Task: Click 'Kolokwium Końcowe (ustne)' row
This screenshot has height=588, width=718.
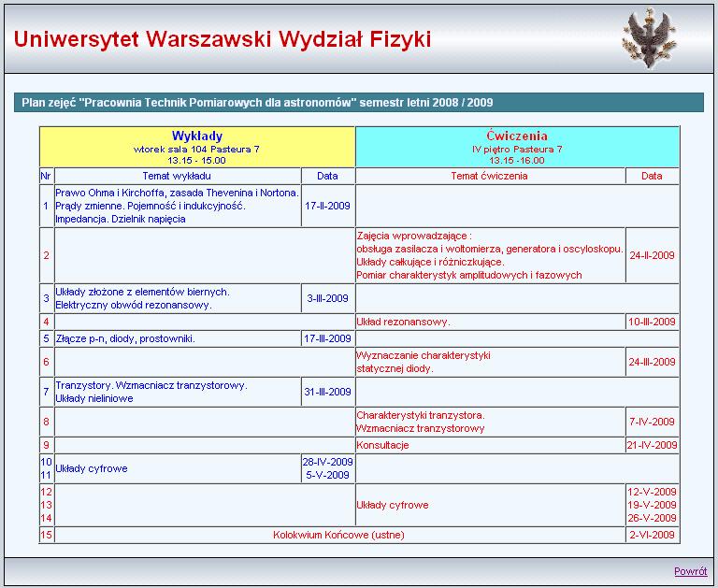Action: pyautogui.click(x=338, y=535)
